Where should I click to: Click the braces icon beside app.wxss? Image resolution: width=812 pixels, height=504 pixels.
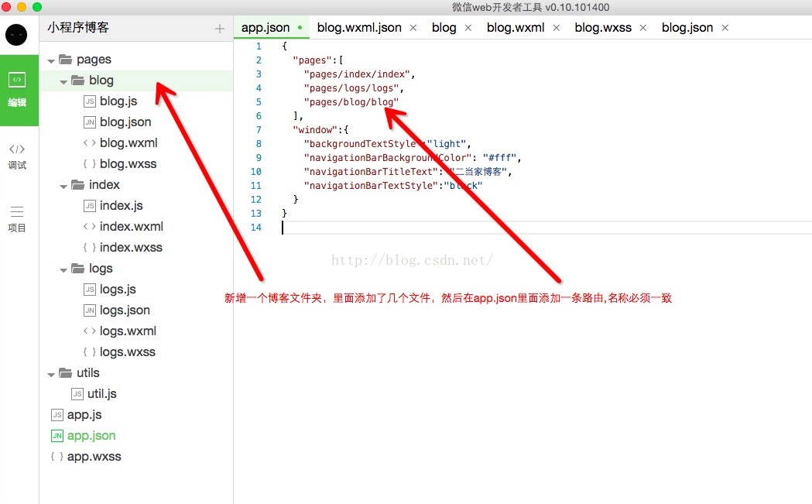[57, 457]
